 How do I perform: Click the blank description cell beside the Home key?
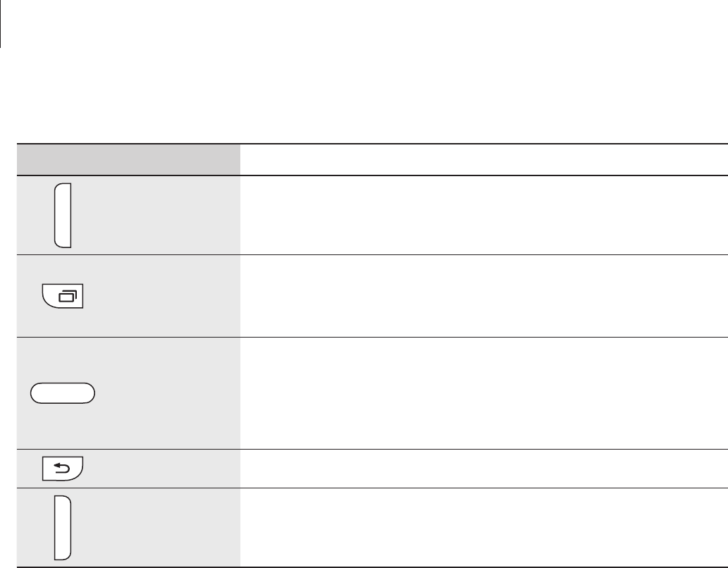point(483,393)
